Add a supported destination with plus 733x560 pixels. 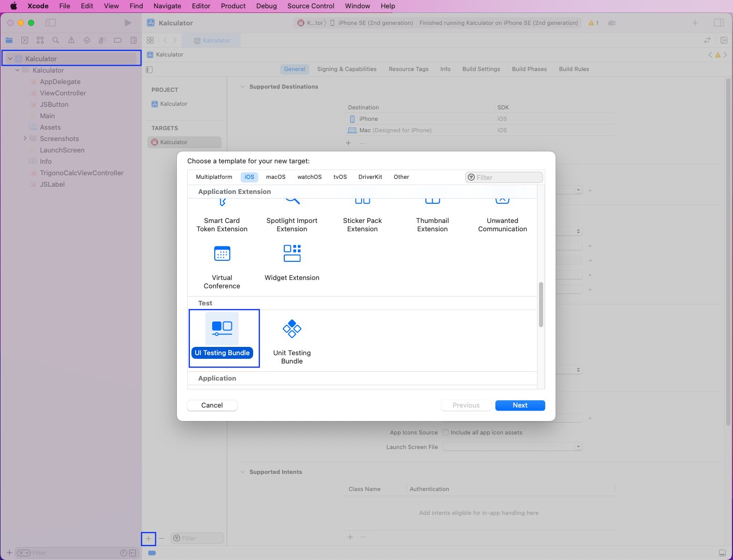[349, 143]
